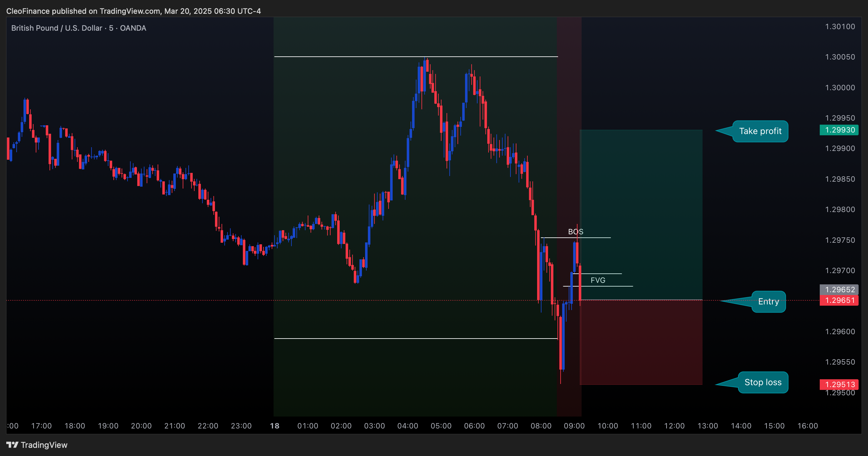This screenshot has height=456, width=868.
Task: Click the 08:00 time axis label
Action: click(x=541, y=426)
